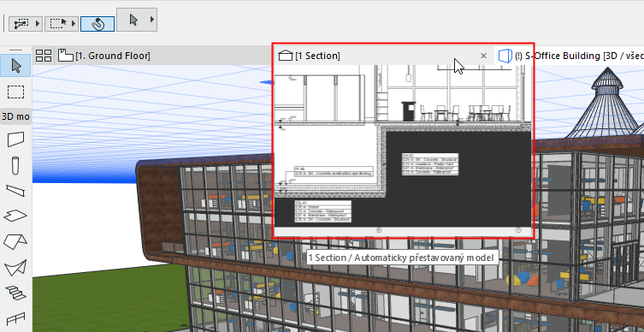The image size is (644, 332).
Task: Open the tab overview grid icon
Action: coord(44,56)
